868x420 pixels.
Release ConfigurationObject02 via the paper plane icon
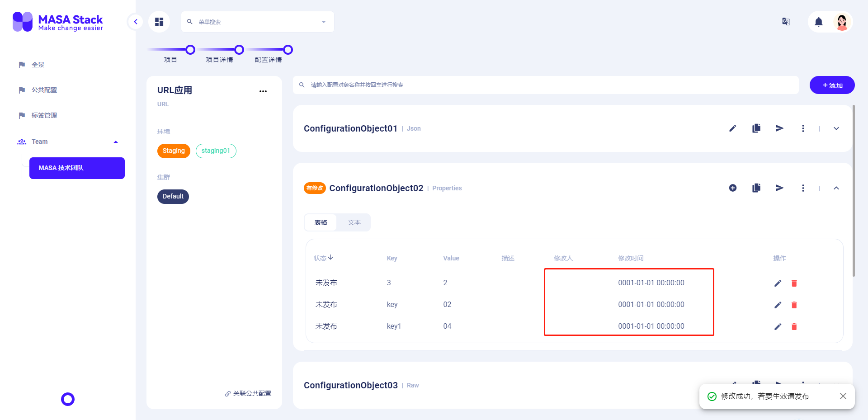780,188
